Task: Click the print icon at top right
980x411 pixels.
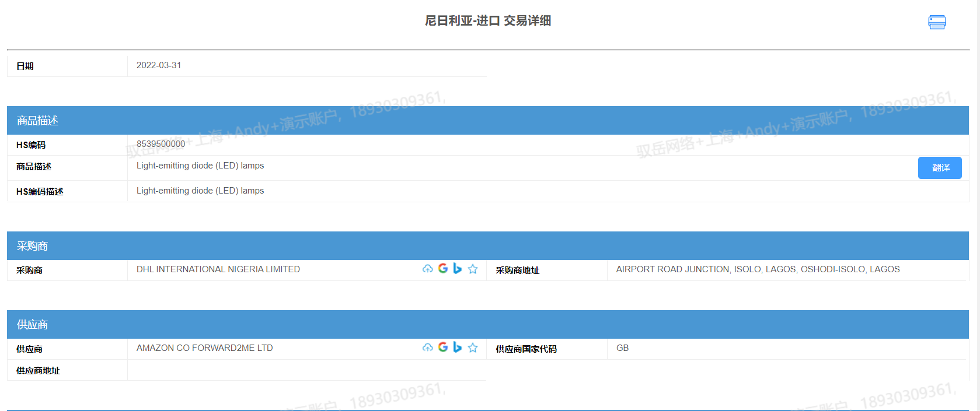Action: [x=937, y=22]
